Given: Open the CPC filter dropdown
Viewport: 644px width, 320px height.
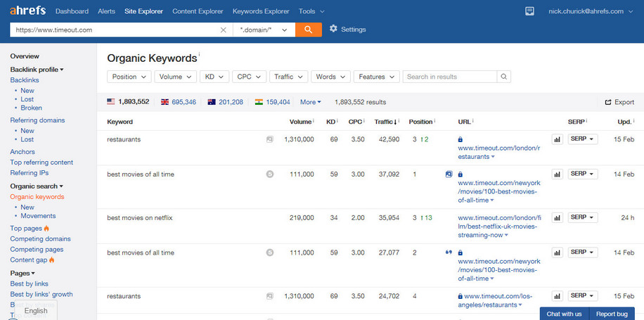Looking at the screenshot, I should pos(250,77).
